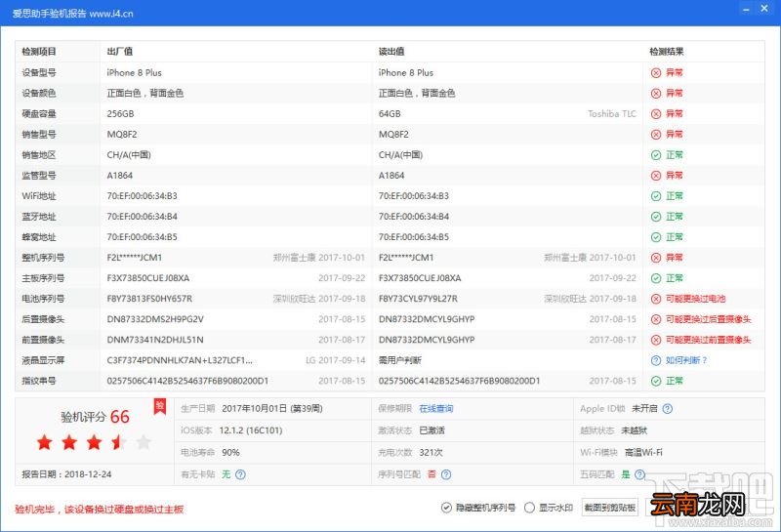Image resolution: width=781 pixels, height=532 pixels.
Task: Click the abnormal status icon for 硬盘容量 row
Action: point(656,113)
